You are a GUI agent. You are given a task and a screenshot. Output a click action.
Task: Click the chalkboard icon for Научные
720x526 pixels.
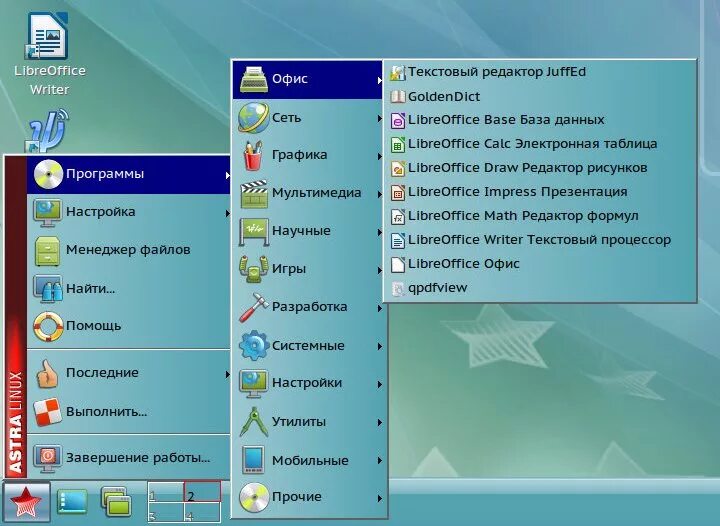(x=253, y=231)
